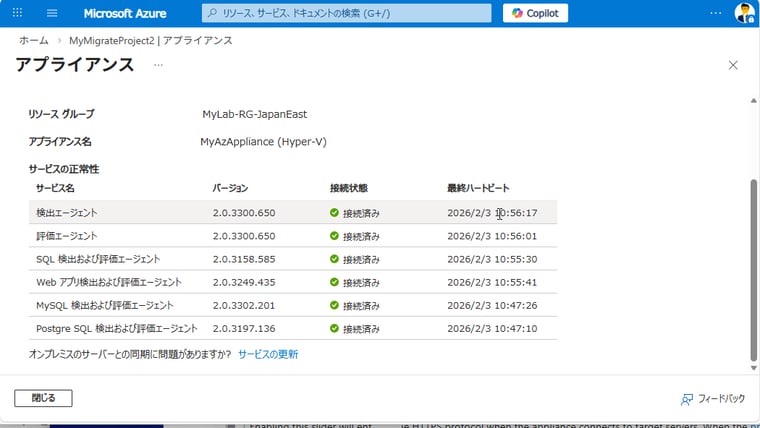Click the 最終ハートビート column header
760x428 pixels.
(x=478, y=188)
